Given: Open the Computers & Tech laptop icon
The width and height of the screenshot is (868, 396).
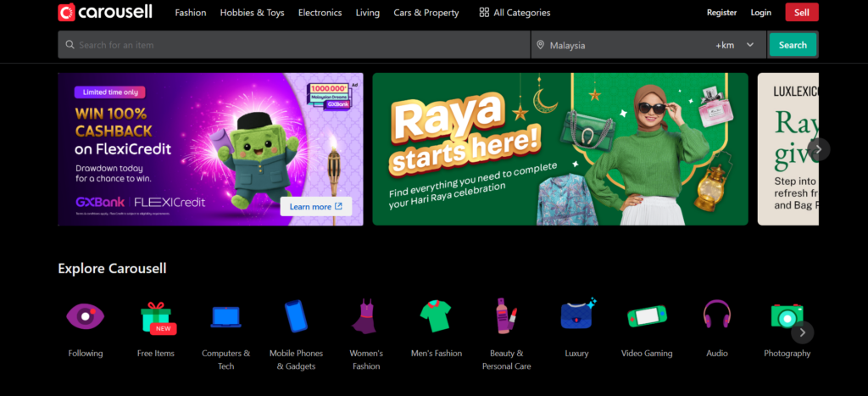Looking at the screenshot, I should tap(225, 317).
